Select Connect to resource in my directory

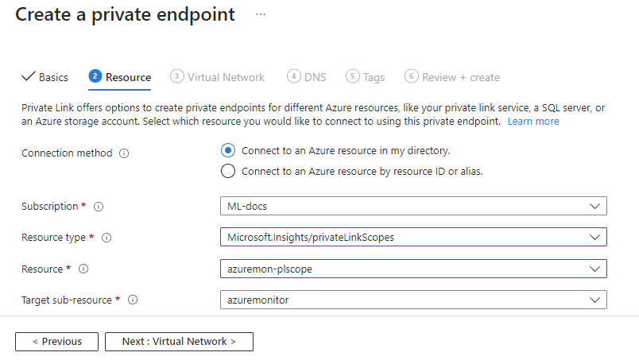(228, 150)
